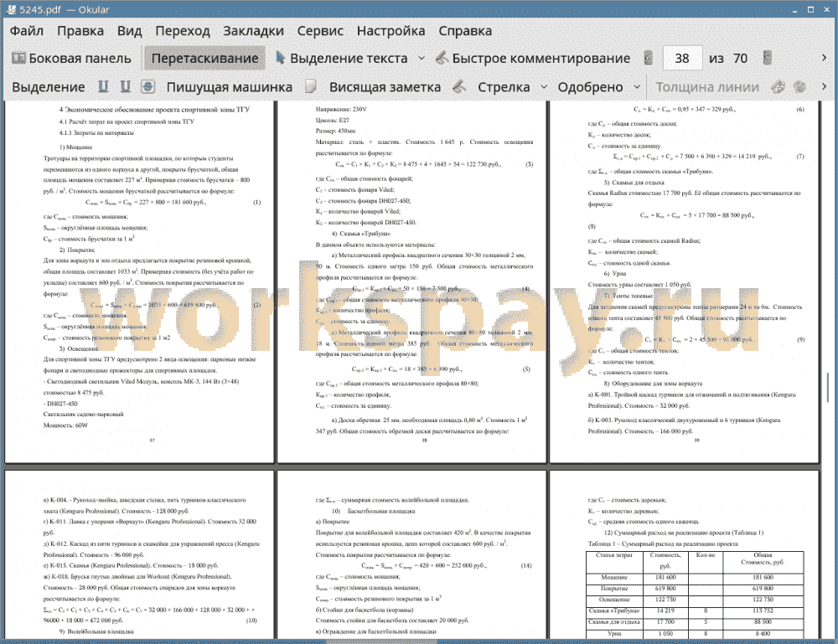Go to previous page arrow icon
The width and height of the screenshot is (838, 644).
coord(649,59)
